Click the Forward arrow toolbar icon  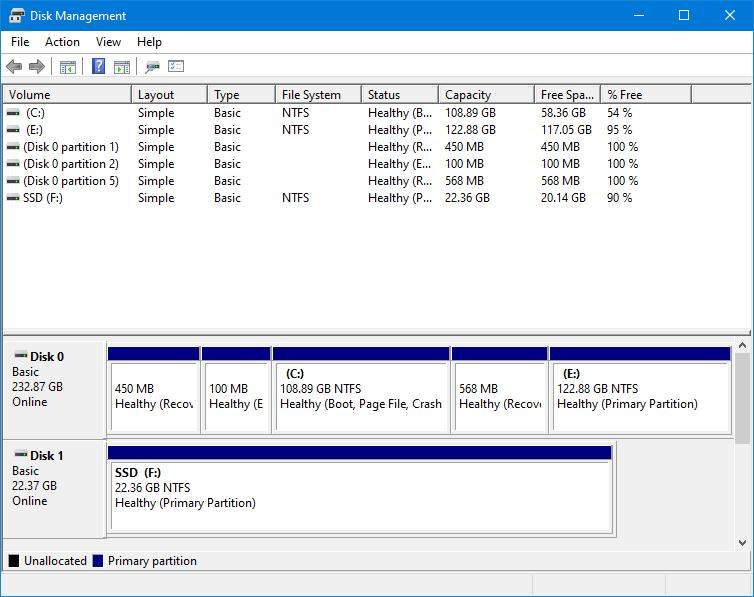(x=37, y=67)
